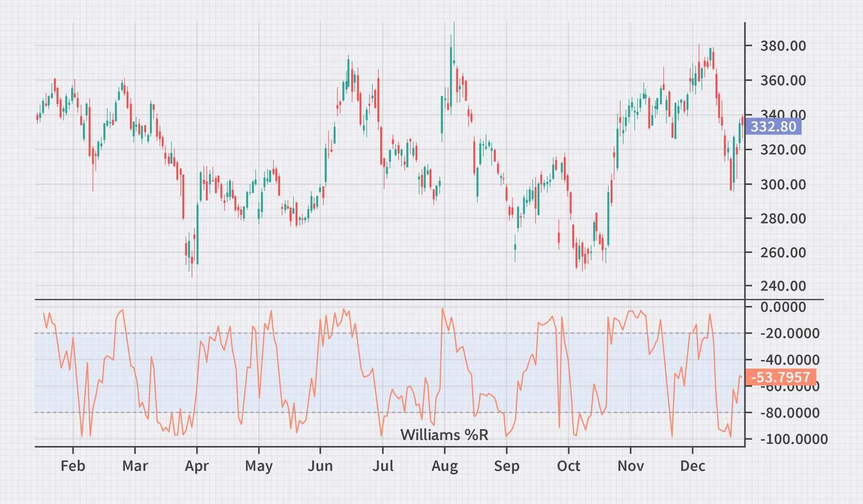Select the Feb label on time axis
Screen dimensions: 863x504
pos(73,466)
